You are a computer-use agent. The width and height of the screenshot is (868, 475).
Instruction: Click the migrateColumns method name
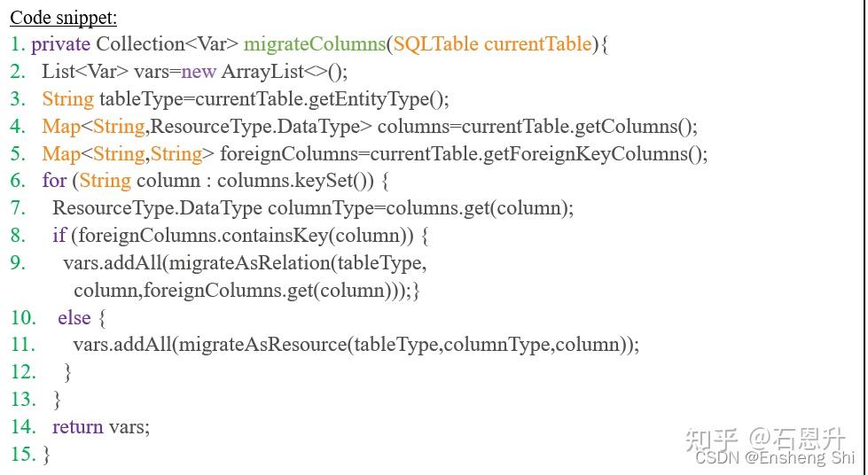(x=314, y=43)
